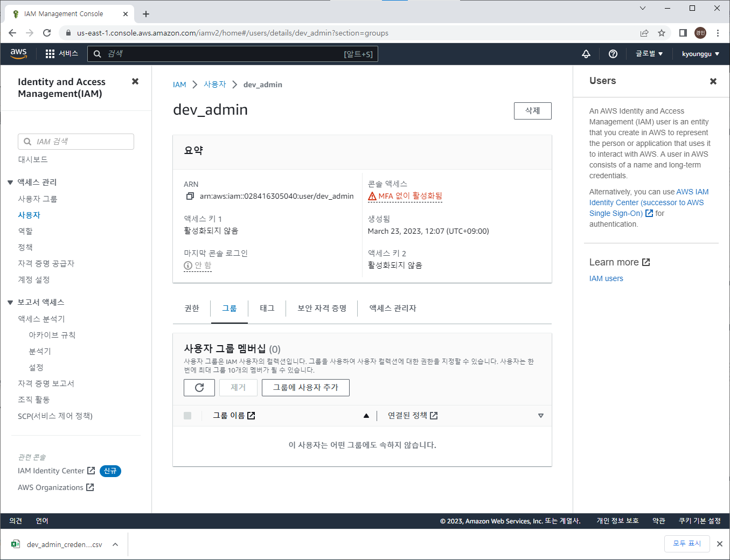Open browser side panel icon

coord(683,33)
